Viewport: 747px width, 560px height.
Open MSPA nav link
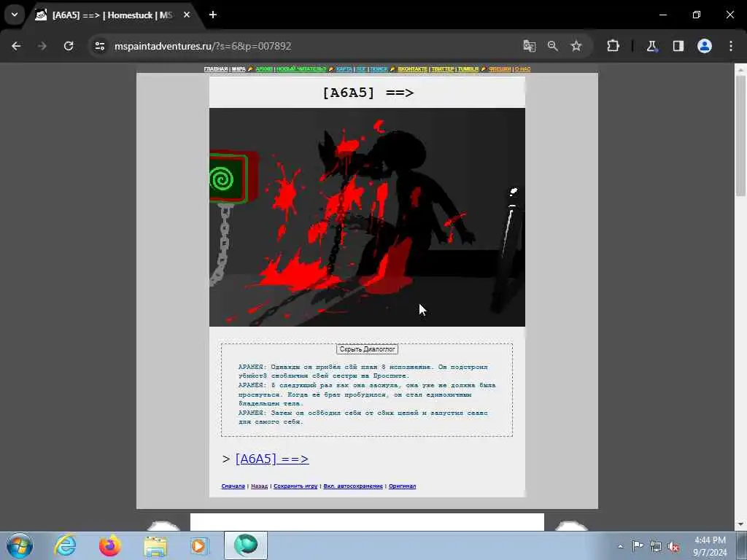pyautogui.click(x=239, y=69)
